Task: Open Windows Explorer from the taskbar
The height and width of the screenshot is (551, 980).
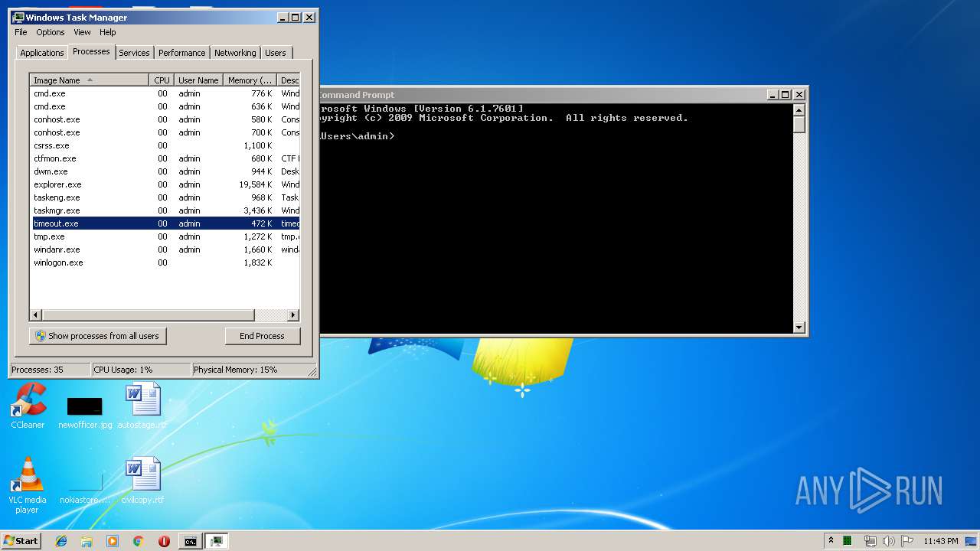Action: pos(87,541)
